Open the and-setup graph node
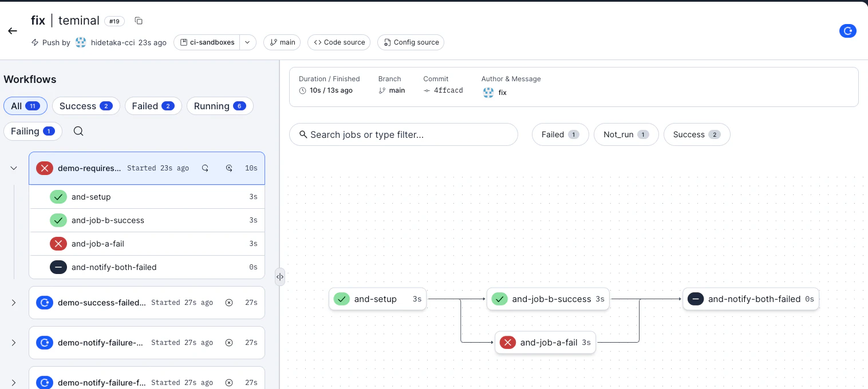 [377, 299]
